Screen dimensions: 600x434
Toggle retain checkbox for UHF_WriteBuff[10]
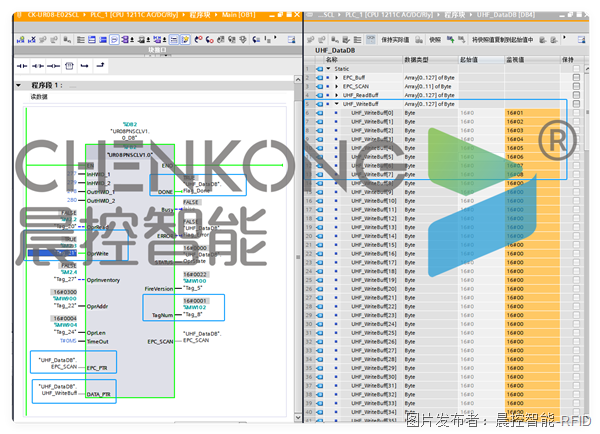[576, 201]
